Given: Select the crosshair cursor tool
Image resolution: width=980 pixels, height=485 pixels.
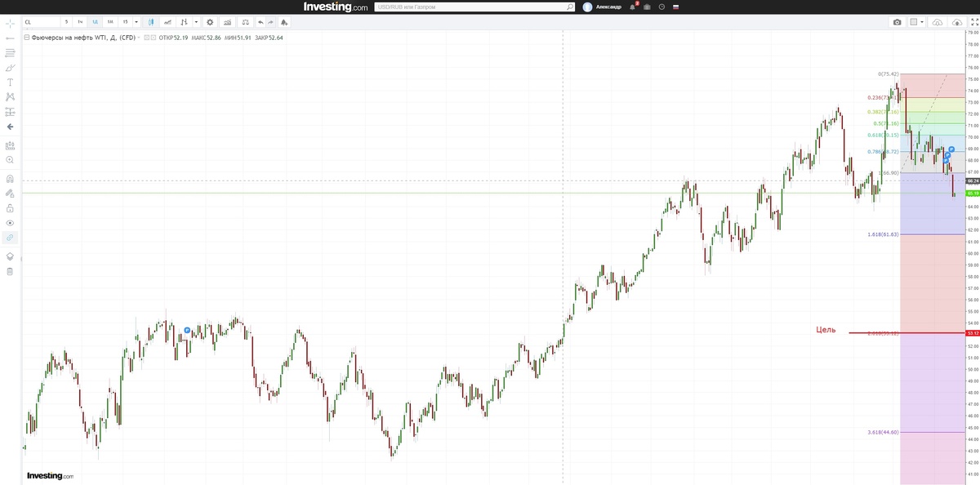Looking at the screenshot, I should (x=10, y=24).
